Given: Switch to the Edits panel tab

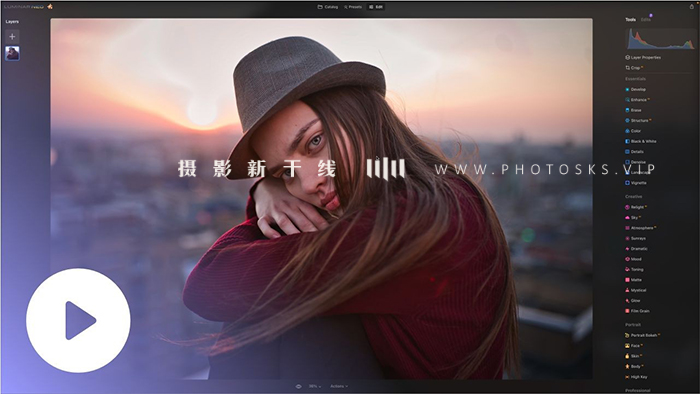Looking at the screenshot, I should 646,20.
